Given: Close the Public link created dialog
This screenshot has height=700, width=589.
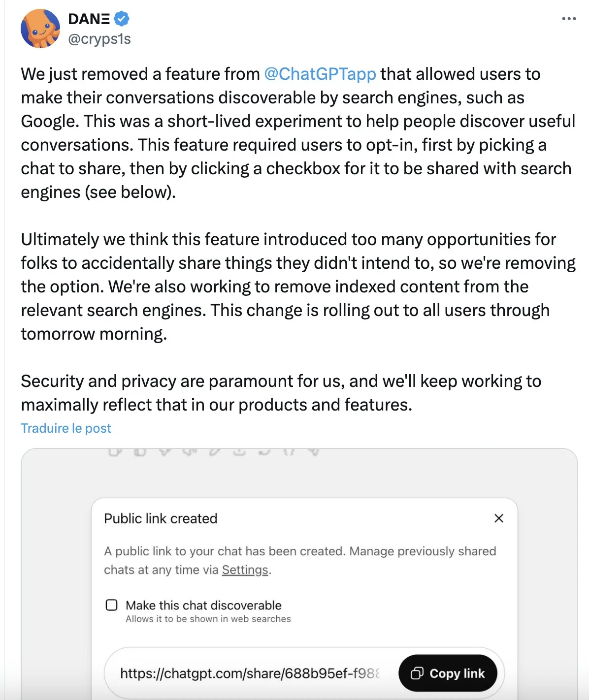Looking at the screenshot, I should tap(499, 518).
